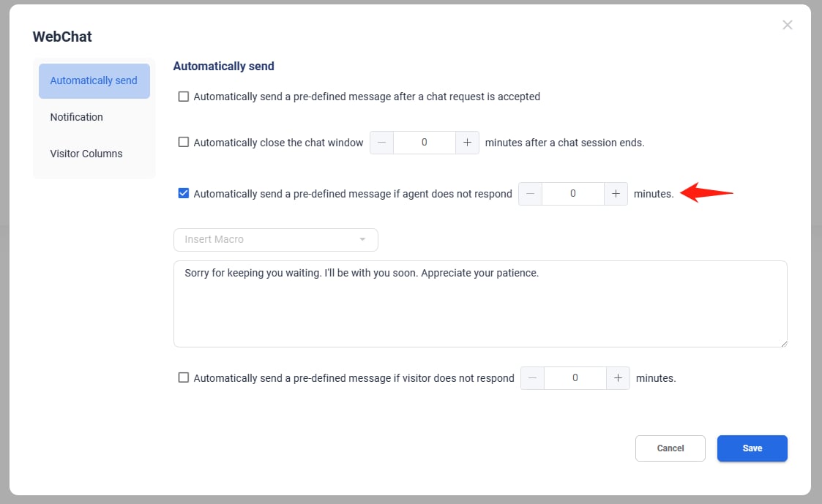Enable auto-send message after chat request accepted
822x504 pixels.
pyautogui.click(x=184, y=97)
